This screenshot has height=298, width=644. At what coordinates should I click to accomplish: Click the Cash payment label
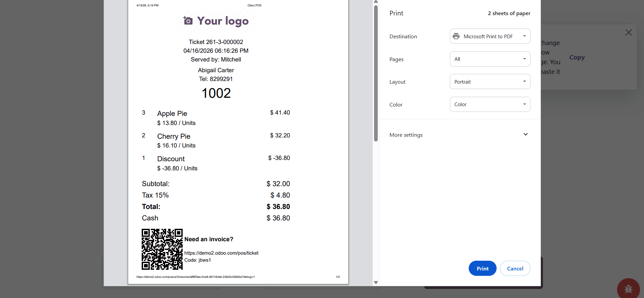[150, 218]
